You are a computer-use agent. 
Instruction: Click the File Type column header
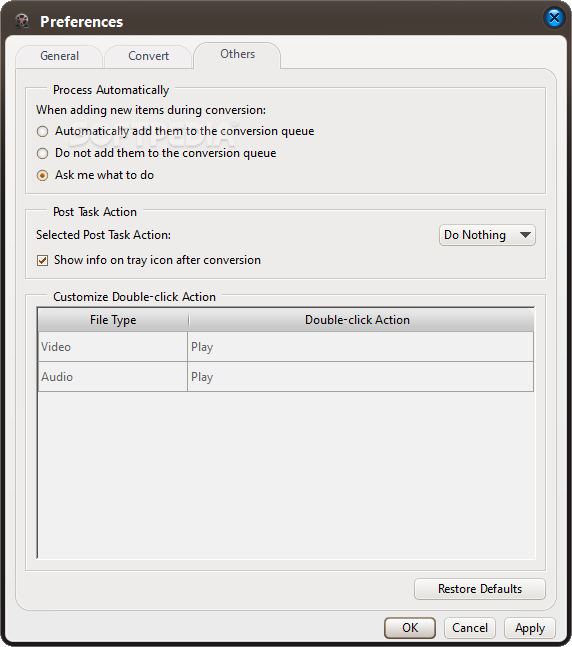pos(113,320)
